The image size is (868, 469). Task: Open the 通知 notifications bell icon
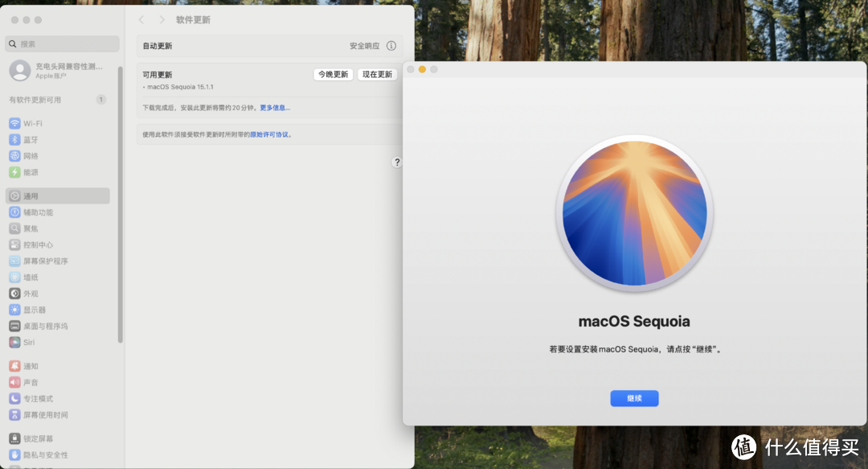[15, 366]
